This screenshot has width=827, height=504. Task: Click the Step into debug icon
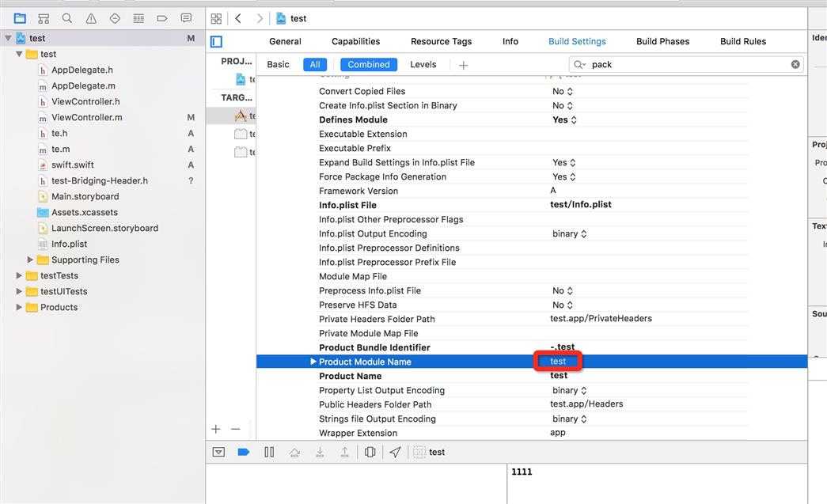[320, 452]
